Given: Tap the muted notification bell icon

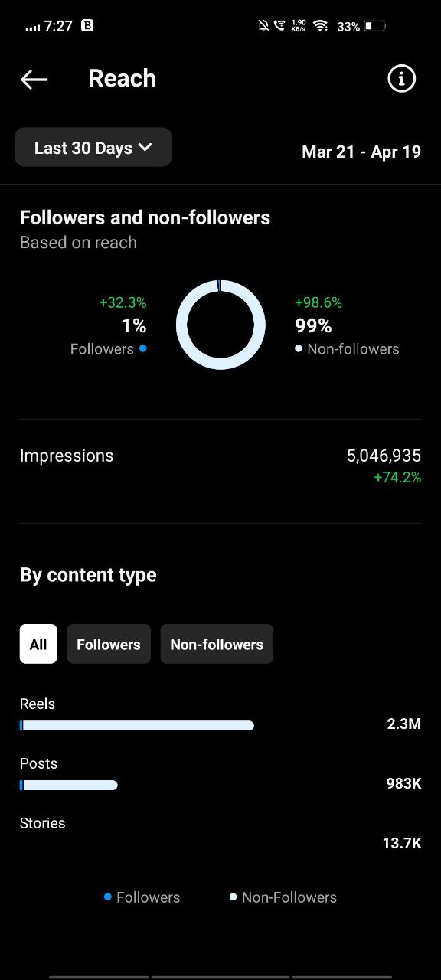Looking at the screenshot, I should click(x=263, y=26).
